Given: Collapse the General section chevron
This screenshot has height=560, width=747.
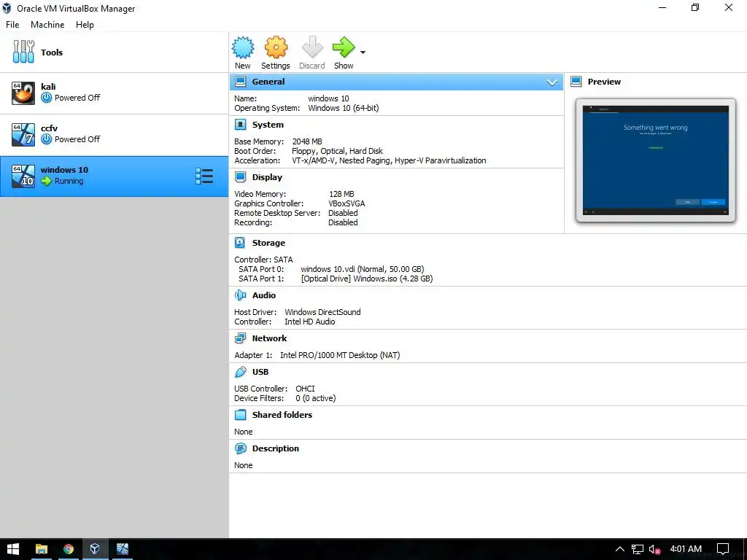Looking at the screenshot, I should point(552,82).
